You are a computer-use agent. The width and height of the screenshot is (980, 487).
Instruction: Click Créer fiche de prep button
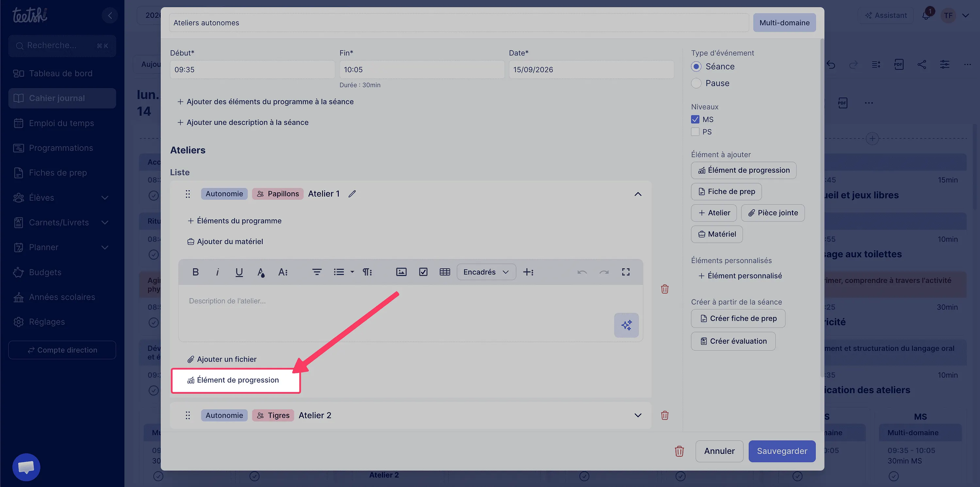pyautogui.click(x=738, y=319)
